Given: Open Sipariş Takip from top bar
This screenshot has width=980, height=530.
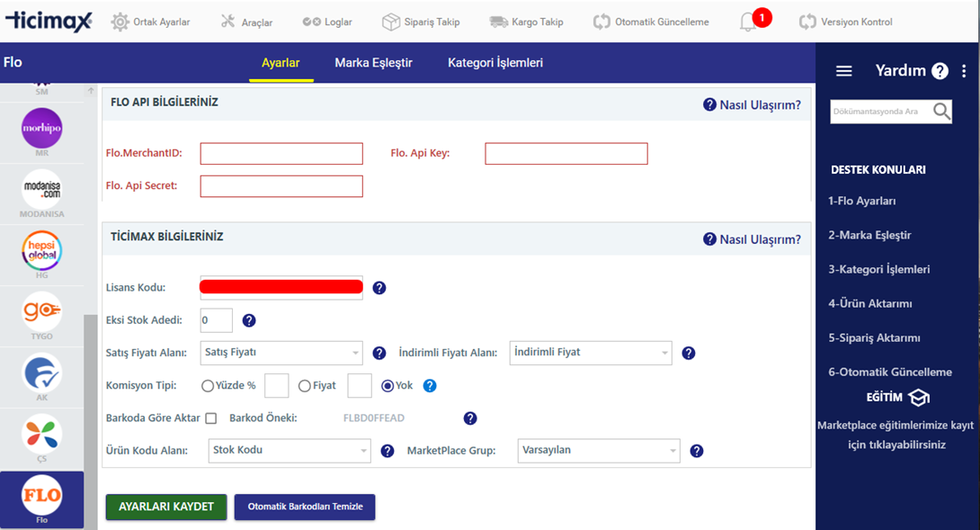Looking at the screenshot, I should tap(421, 22).
